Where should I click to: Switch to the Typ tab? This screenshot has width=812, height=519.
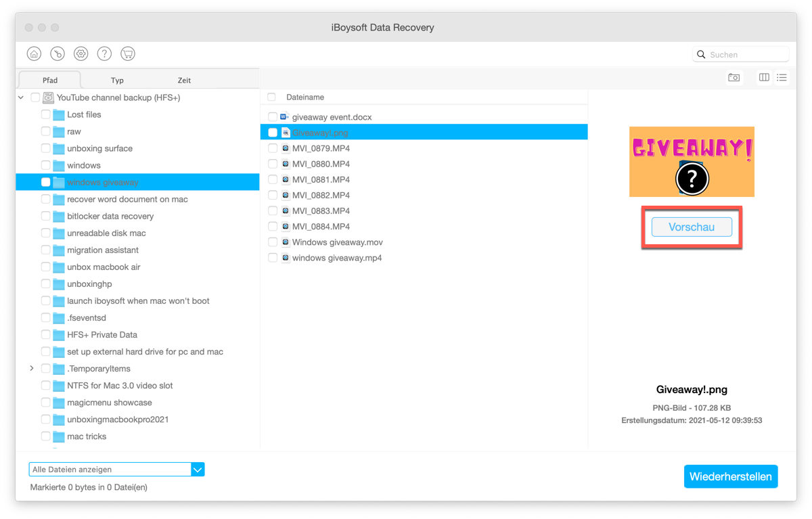coord(117,80)
